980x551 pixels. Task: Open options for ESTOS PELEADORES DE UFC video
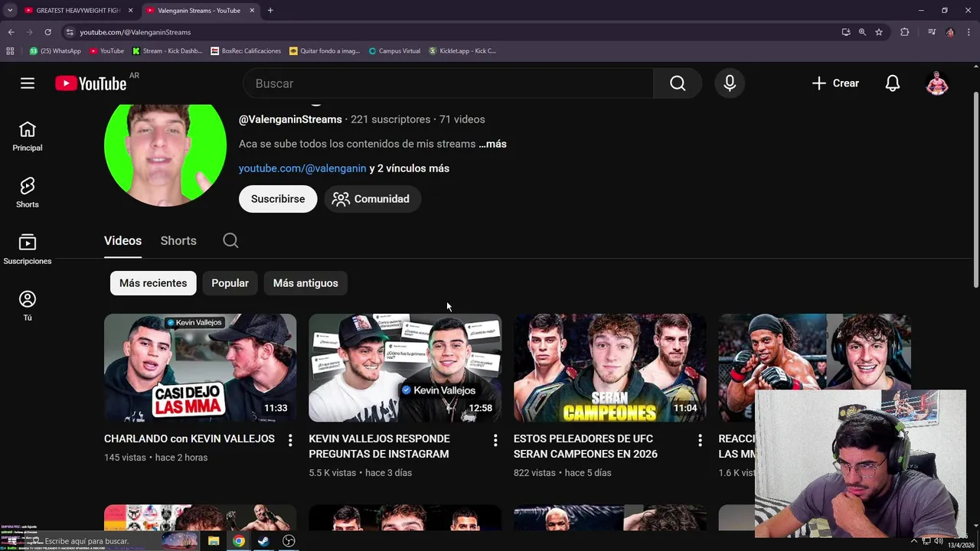(700, 440)
